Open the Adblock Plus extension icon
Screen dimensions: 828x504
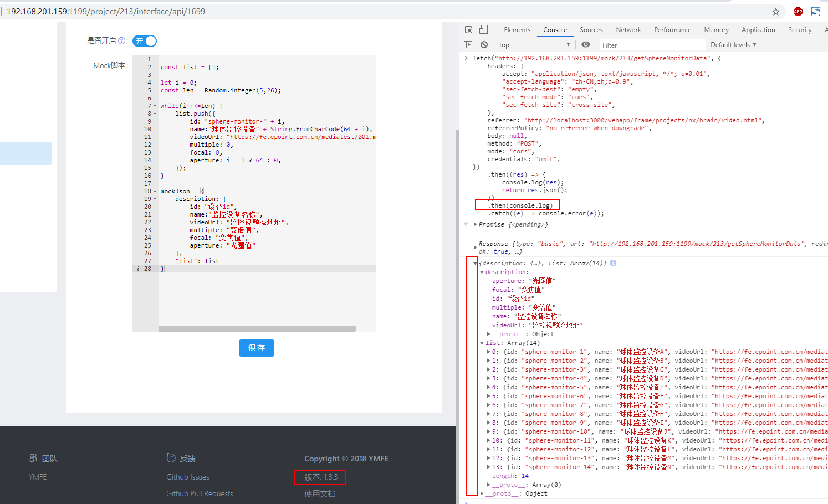pyautogui.click(x=798, y=12)
